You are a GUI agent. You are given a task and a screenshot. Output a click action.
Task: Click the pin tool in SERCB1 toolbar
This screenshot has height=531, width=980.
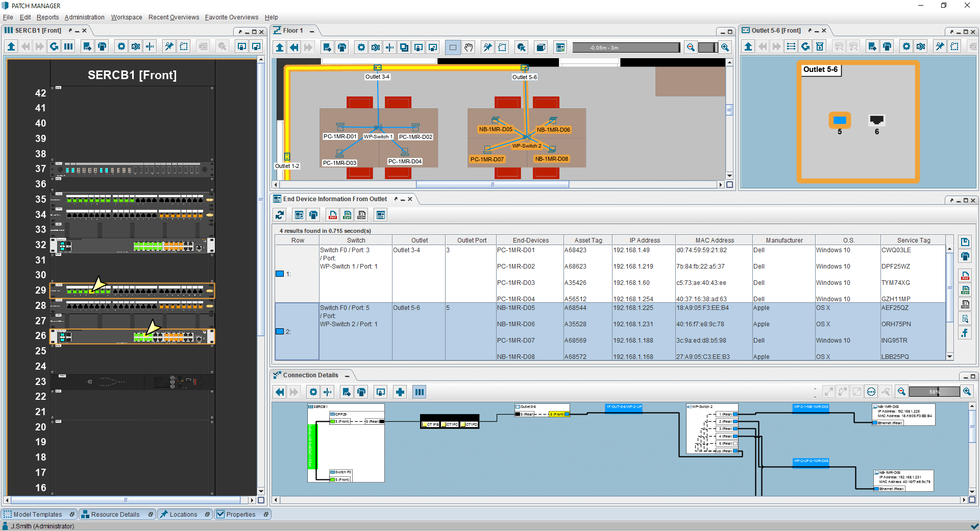169,46
